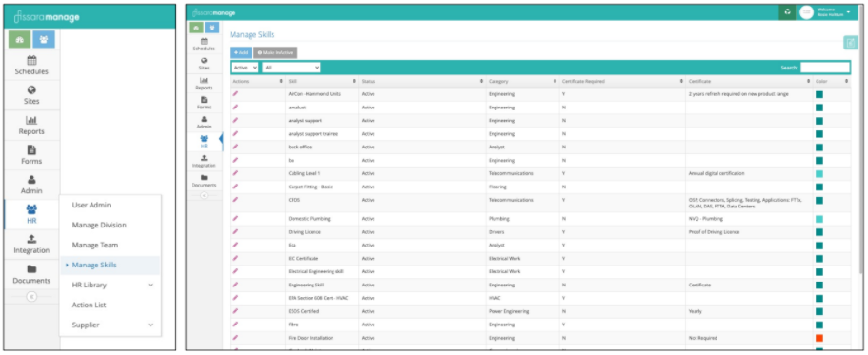Open Integration in the small main sidebar

204,161
